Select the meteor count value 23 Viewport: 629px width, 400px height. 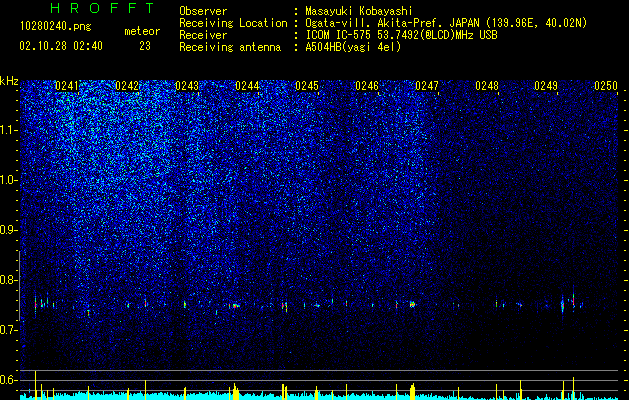[x=145, y=46]
